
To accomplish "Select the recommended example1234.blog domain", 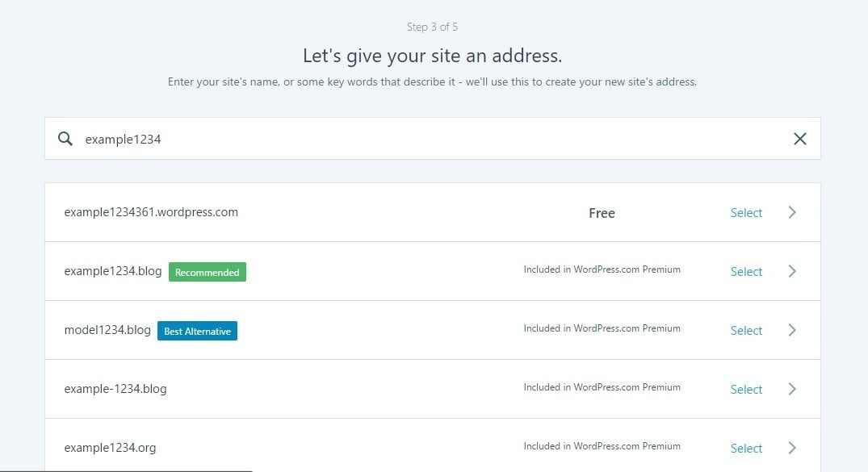I will coord(745,271).
